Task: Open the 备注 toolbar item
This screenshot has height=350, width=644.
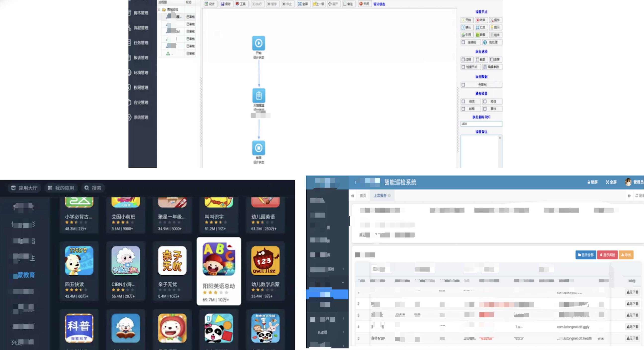Action: [x=348, y=4]
